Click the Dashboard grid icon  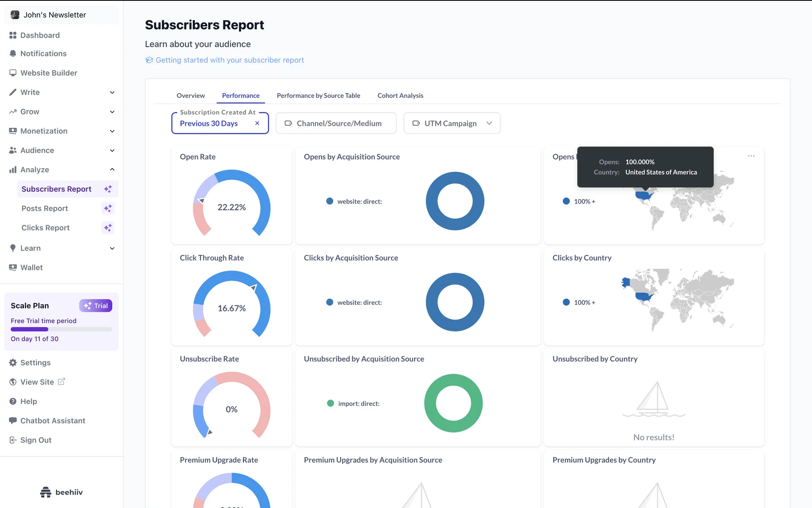click(13, 35)
